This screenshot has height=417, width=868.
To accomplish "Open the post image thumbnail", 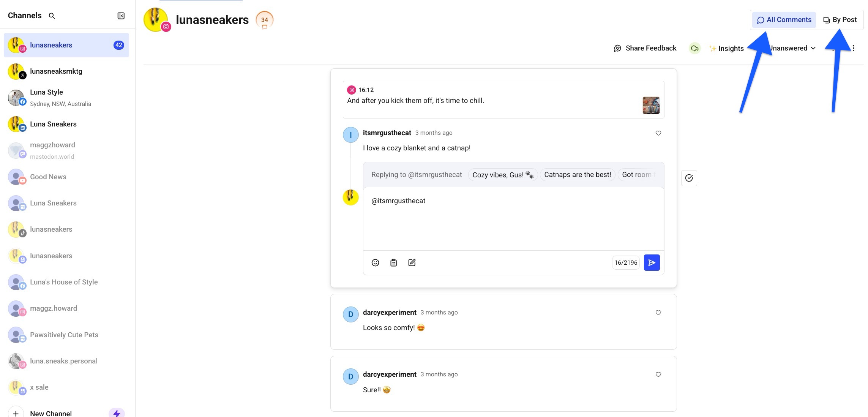I will click(x=651, y=105).
